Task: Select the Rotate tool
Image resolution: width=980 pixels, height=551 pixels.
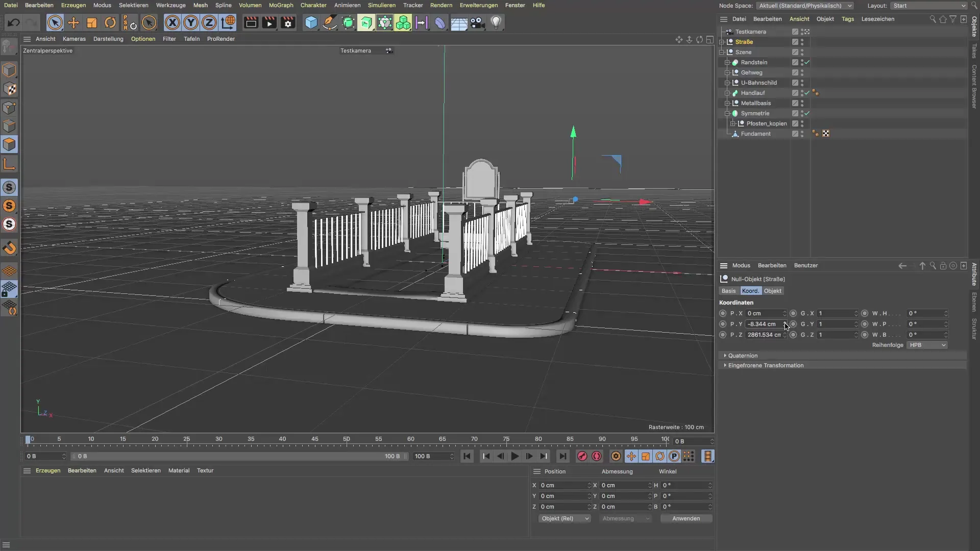Action: click(110, 23)
